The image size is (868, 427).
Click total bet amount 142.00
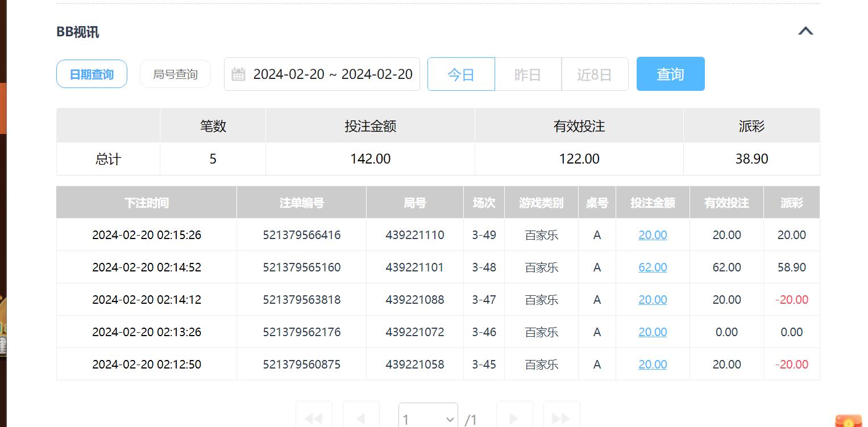pos(371,158)
